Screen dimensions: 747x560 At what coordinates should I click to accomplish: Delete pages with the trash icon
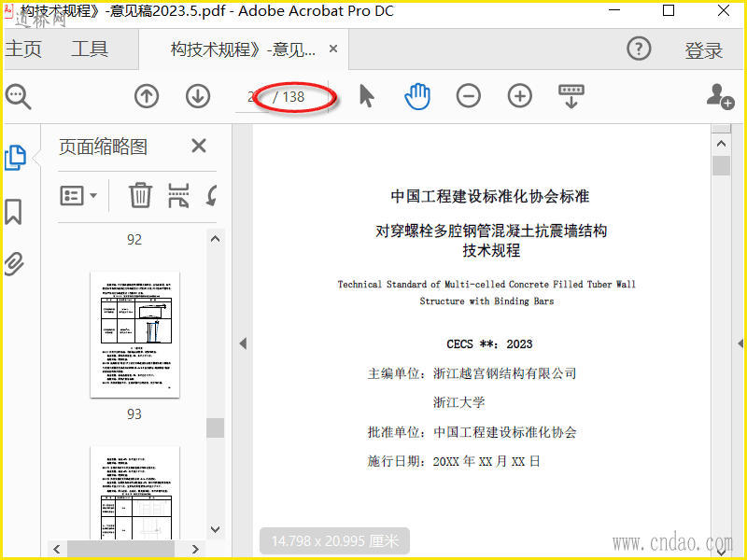tap(141, 195)
